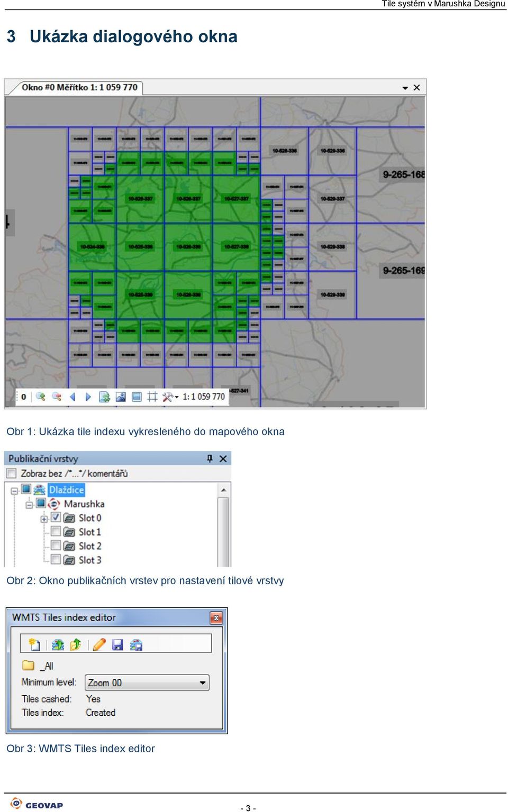Click map tile labeled 9-265-168
This screenshot has height=812, width=508.
(404, 174)
